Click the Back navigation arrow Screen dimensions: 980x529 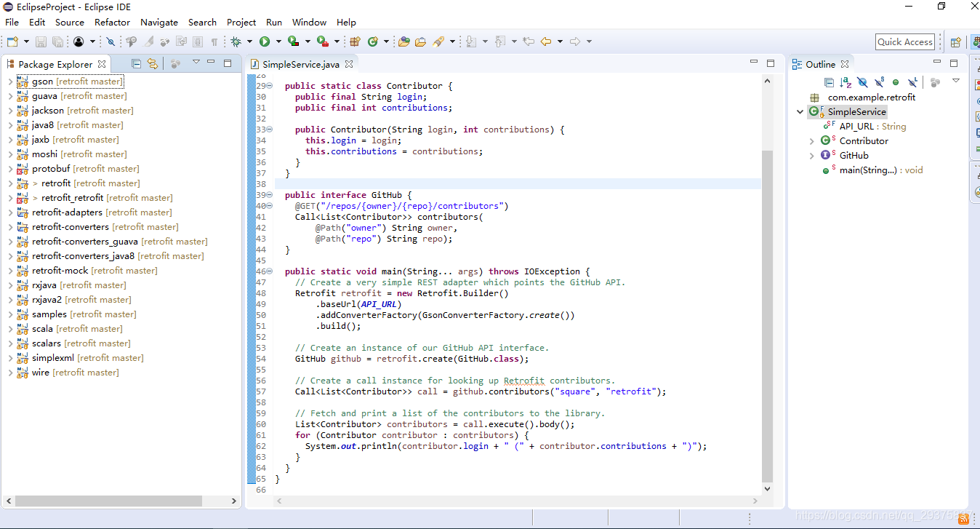(x=545, y=41)
